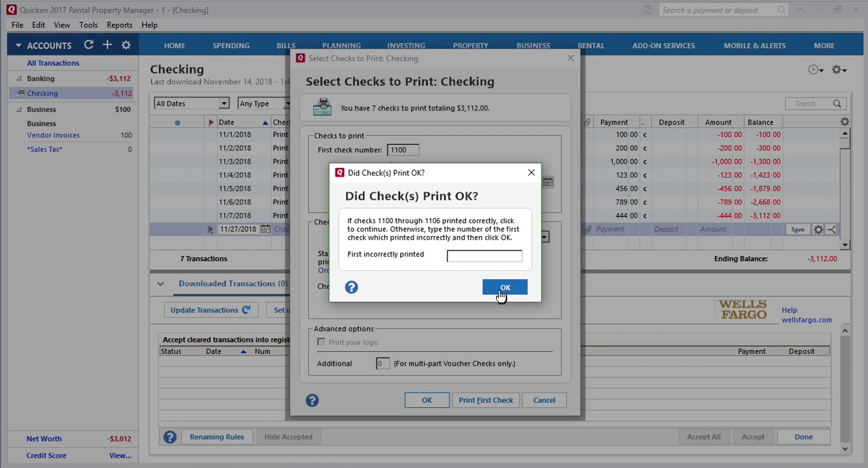Screen dimensions: 868x468
Task: Open the Tools menu
Action: coord(89,25)
